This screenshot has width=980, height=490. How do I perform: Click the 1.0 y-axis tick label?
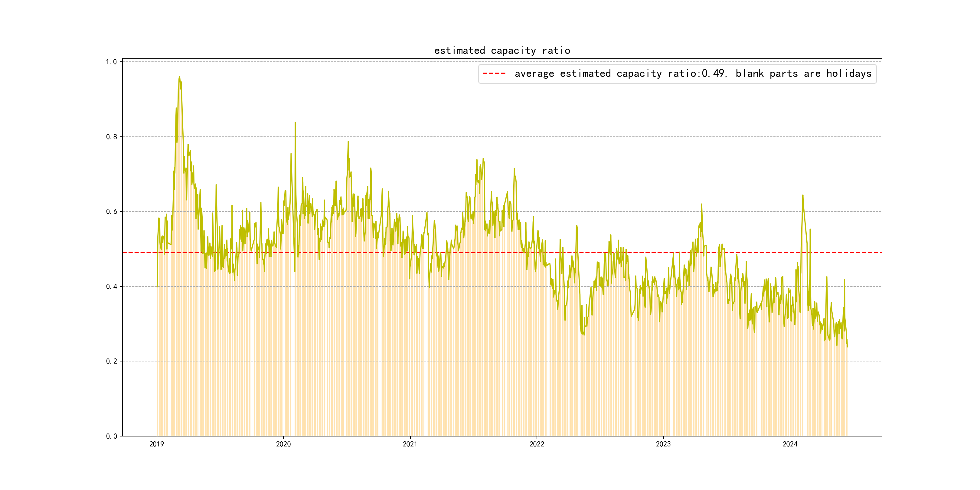click(111, 62)
